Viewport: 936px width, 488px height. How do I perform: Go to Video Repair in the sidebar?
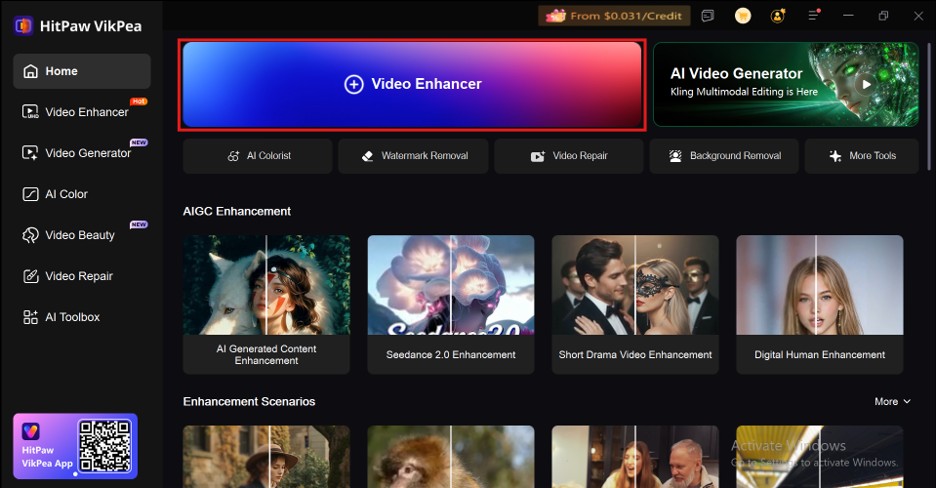click(x=82, y=276)
